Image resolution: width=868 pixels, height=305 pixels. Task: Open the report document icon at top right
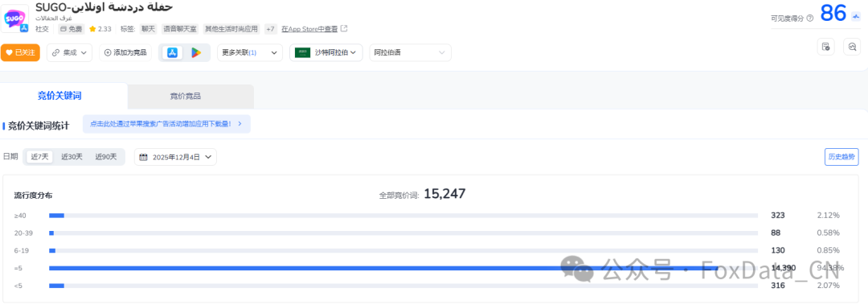[x=825, y=47]
